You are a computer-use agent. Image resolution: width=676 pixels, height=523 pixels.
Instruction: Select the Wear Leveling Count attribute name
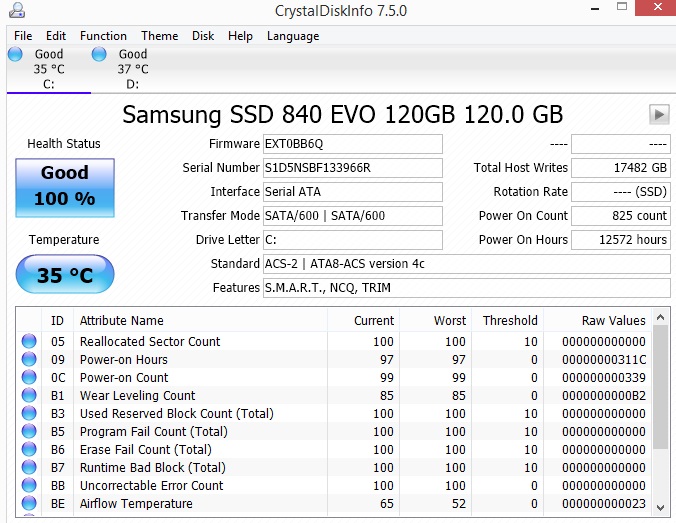tap(138, 395)
